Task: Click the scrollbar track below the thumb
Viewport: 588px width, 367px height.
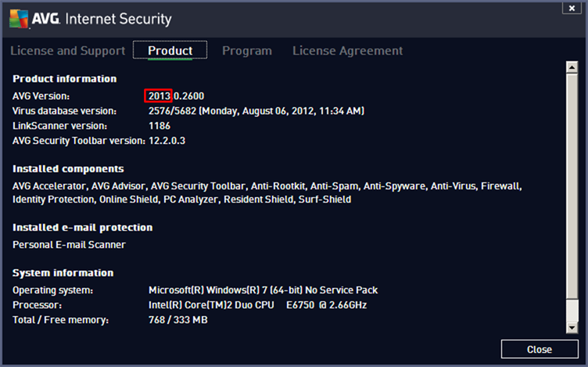Action: click(x=572, y=311)
